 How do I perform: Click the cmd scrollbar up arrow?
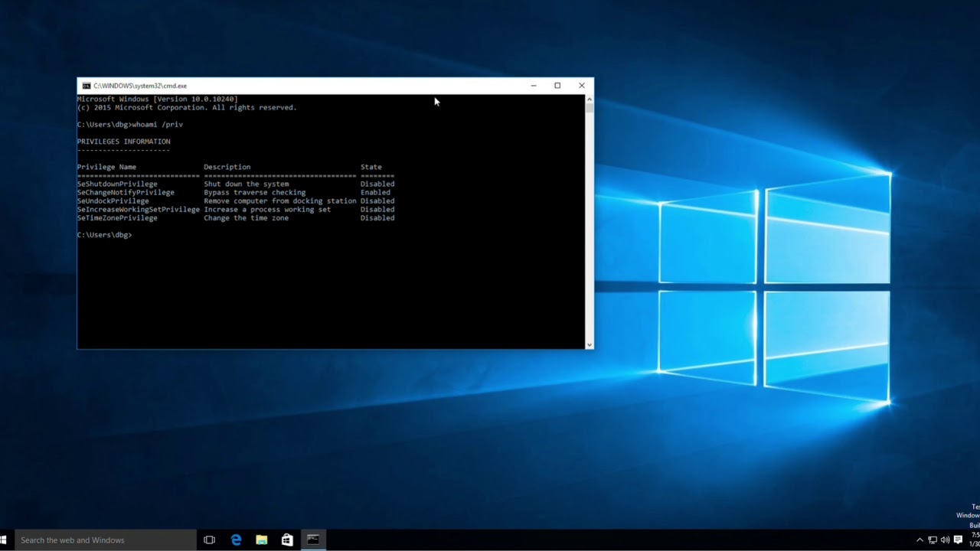pos(590,99)
